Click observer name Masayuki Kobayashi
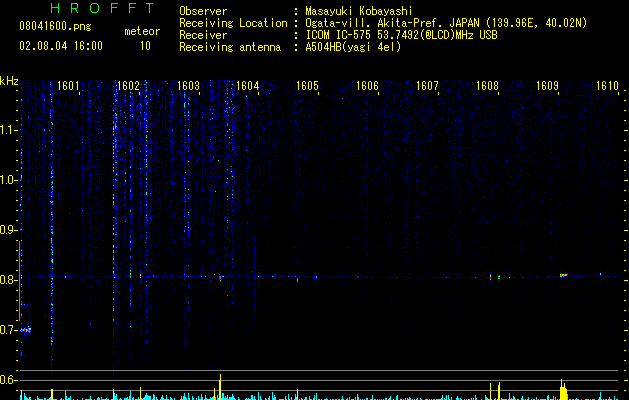 point(359,11)
